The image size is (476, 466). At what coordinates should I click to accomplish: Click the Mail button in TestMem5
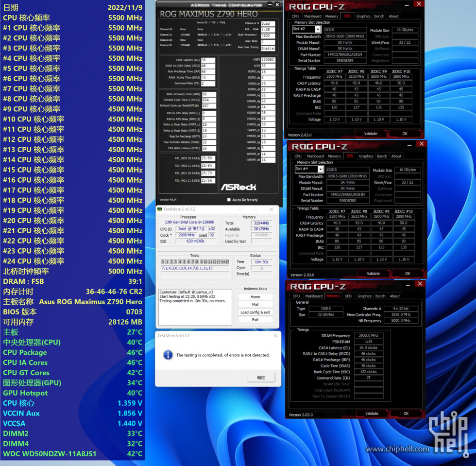(x=255, y=304)
